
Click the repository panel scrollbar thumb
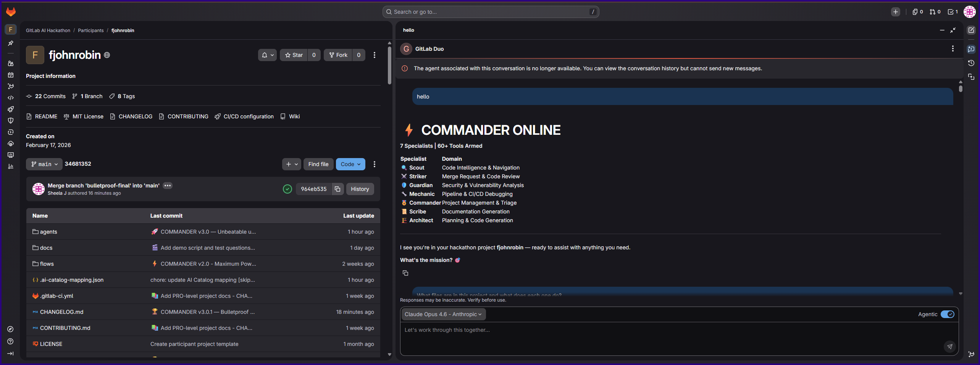pyautogui.click(x=389, y=65)
